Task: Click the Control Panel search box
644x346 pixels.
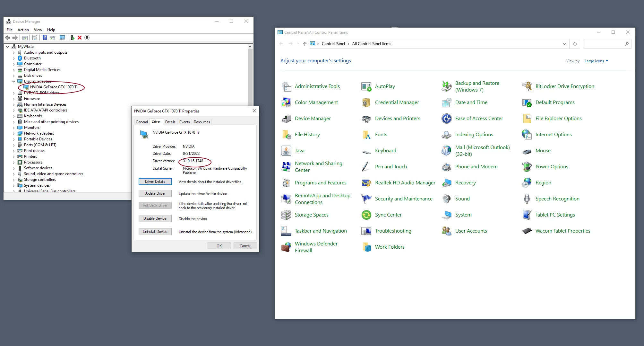Action: pyautogui.click(x=607, y=44)
